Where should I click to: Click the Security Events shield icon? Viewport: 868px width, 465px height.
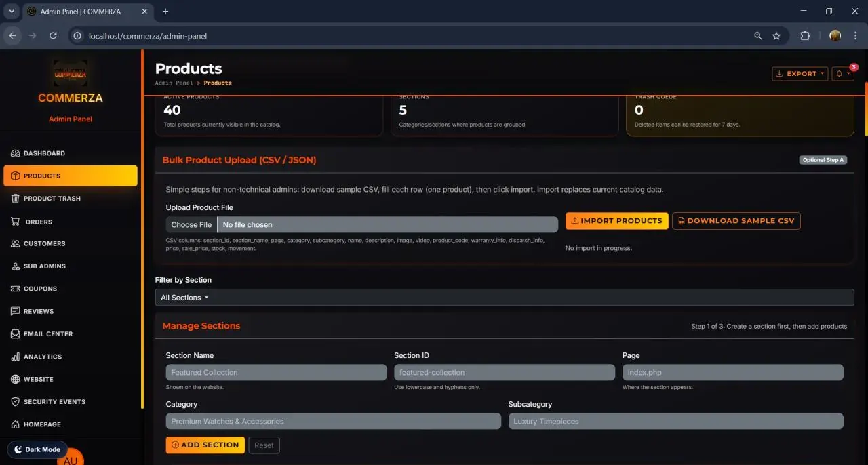coord(16,402)
